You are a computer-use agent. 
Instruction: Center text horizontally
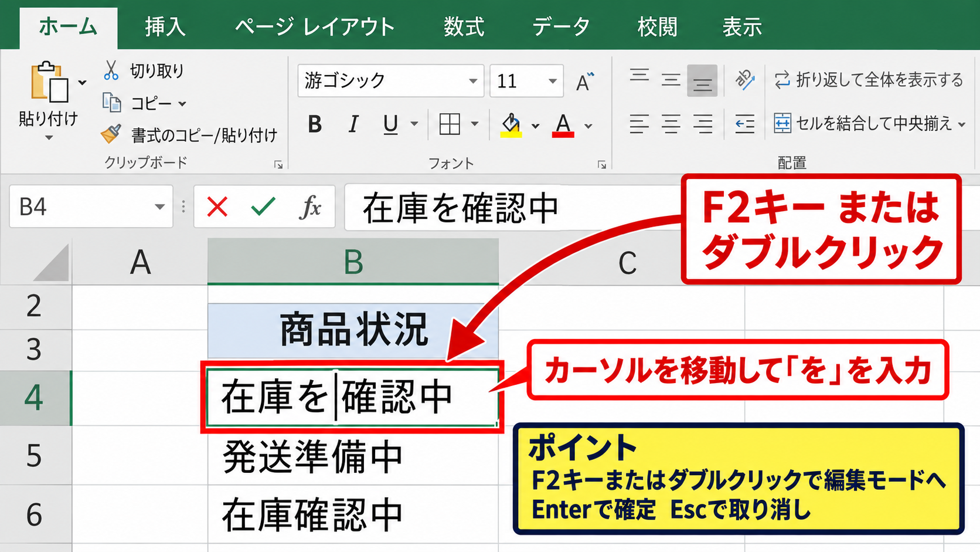coord(671,124)
